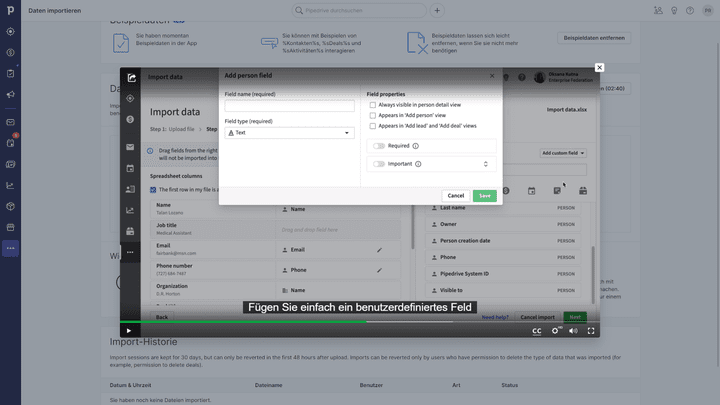Click the activity calendar filter icon in the video

point(531,191)
